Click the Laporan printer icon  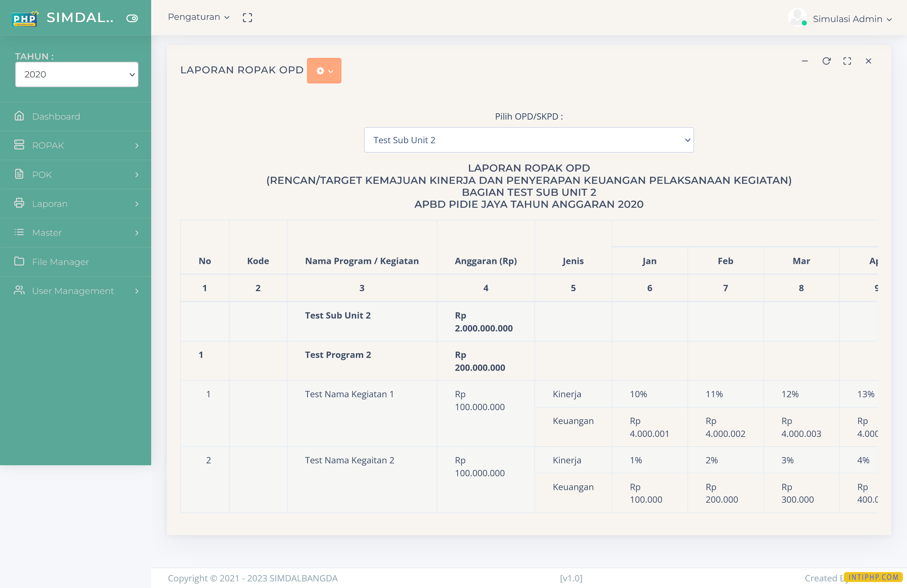(x=20, y=204)
